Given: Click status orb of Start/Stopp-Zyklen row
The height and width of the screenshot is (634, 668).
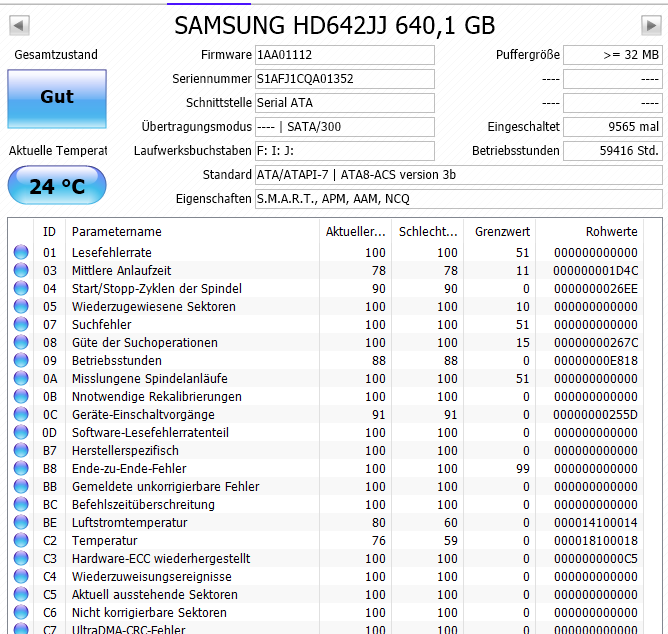Looking at the screenshot, I should pos(21,288).
